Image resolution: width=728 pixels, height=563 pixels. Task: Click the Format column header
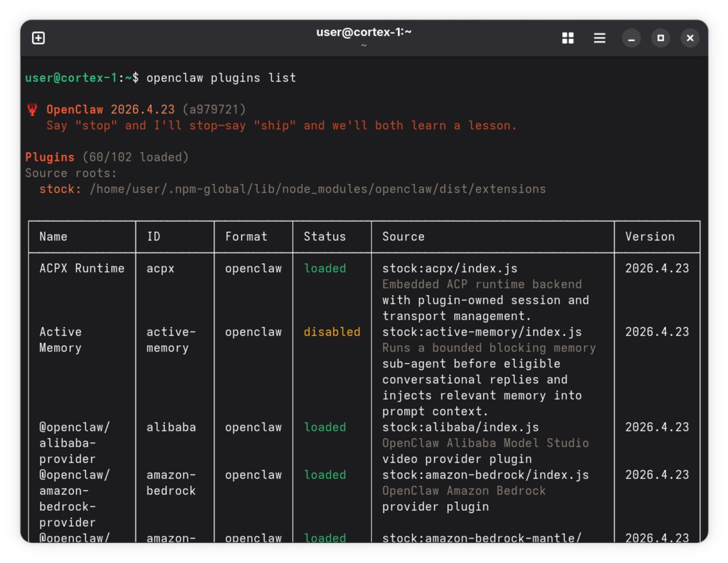pos(246,237)
